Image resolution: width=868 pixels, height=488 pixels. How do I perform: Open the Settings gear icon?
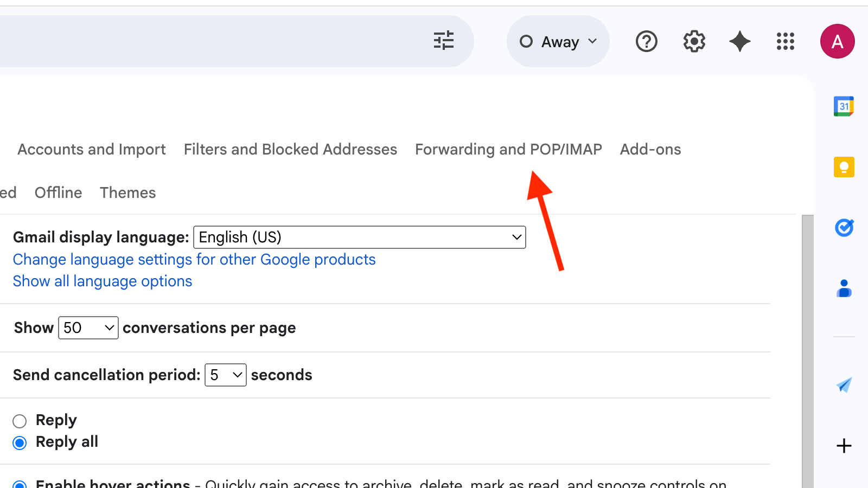coord(694,41)
